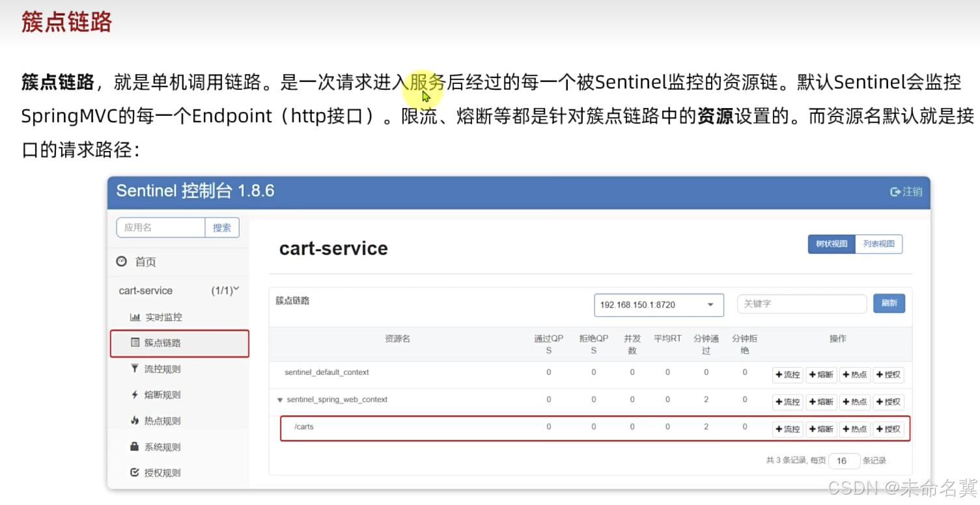Viewport: 980px width, 505px height.
Task: Click the 共 3 条记录 pagination text
Action: [787, 461]
